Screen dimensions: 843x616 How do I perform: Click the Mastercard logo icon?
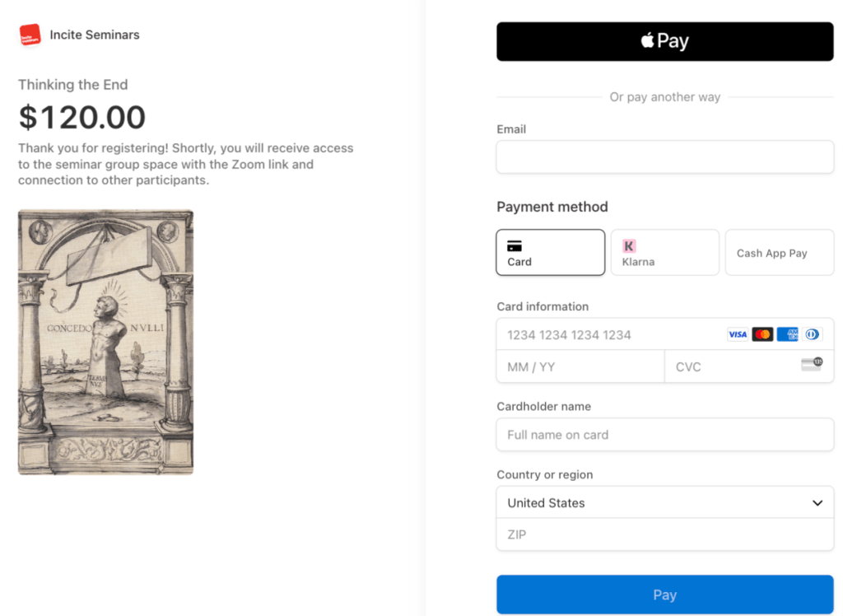click(762, 334)
